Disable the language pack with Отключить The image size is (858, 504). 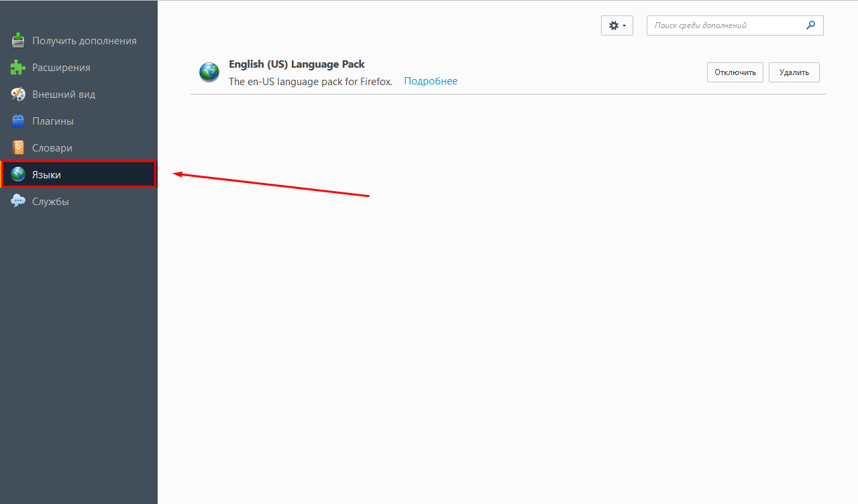(735, 72)
